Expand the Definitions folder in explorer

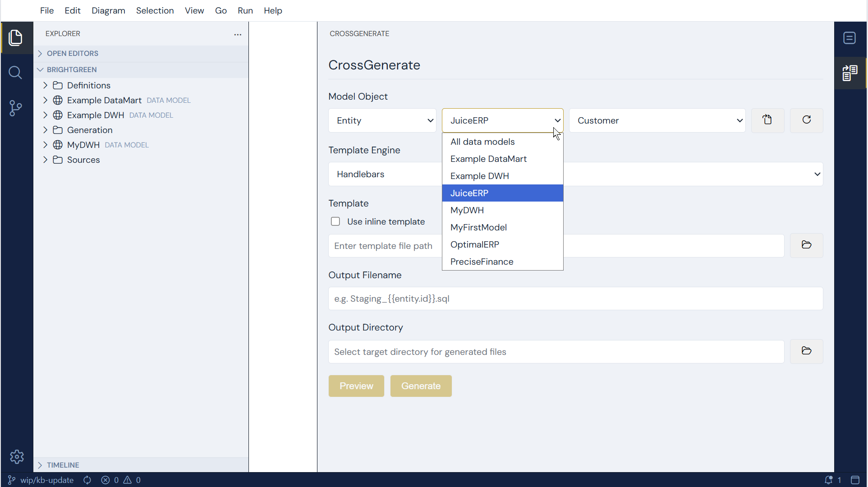coord(46,85)
